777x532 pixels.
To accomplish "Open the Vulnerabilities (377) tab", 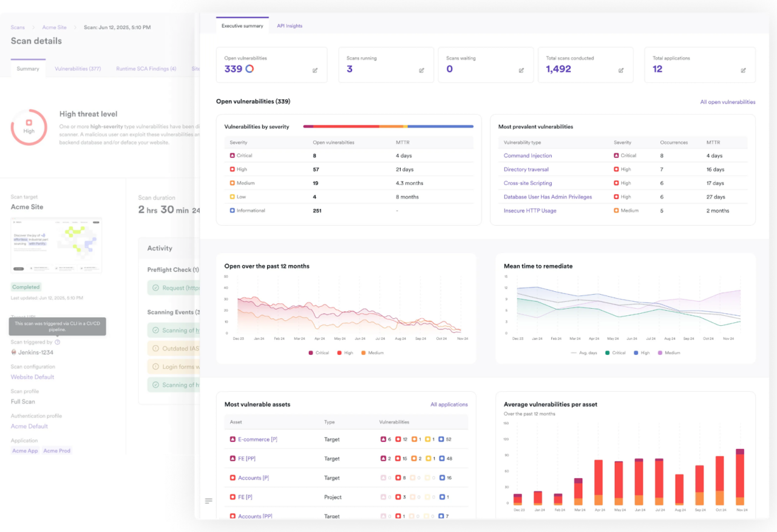I will (78, 69).
